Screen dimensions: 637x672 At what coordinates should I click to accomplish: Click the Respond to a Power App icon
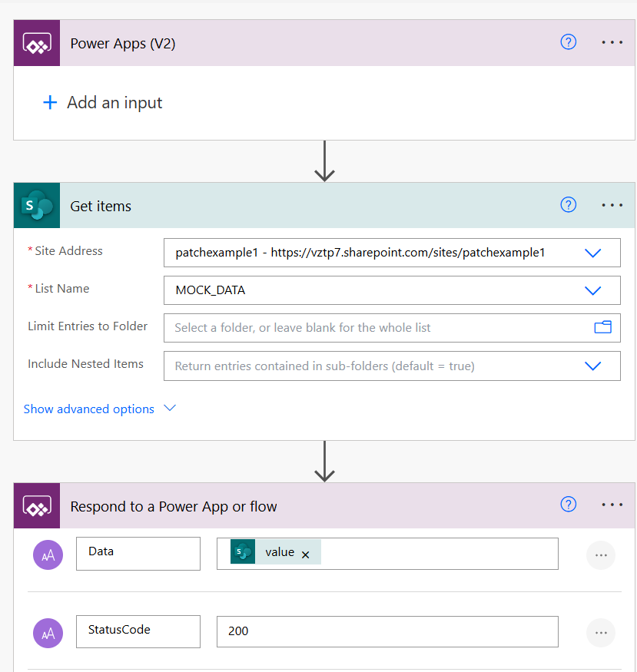point(37,505)
